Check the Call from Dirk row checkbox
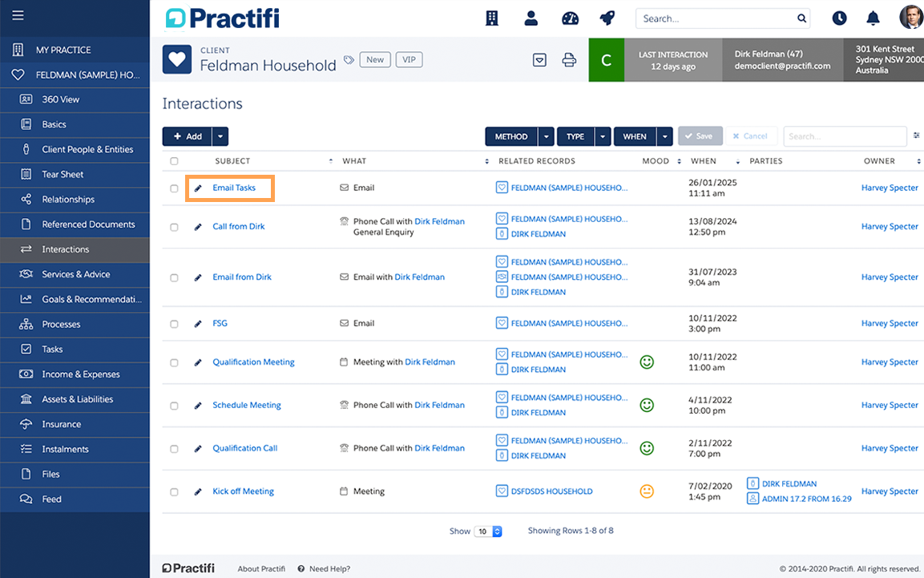The image size is (924, 578). click(174, 228)
